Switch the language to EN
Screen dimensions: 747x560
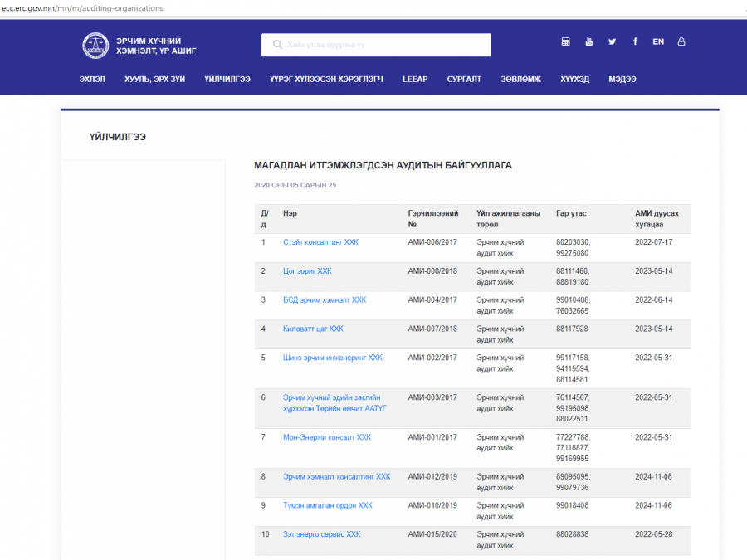tap(658, 42)
